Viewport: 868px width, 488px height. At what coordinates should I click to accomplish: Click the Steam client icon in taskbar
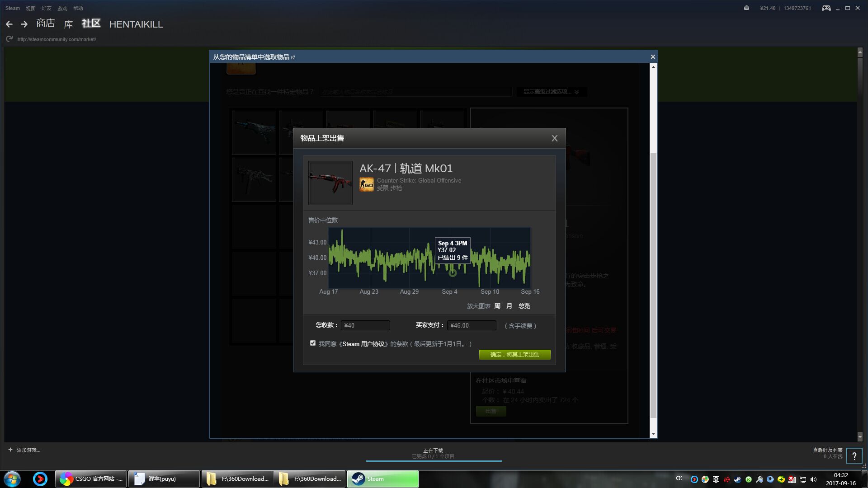(x=382, y=479)
